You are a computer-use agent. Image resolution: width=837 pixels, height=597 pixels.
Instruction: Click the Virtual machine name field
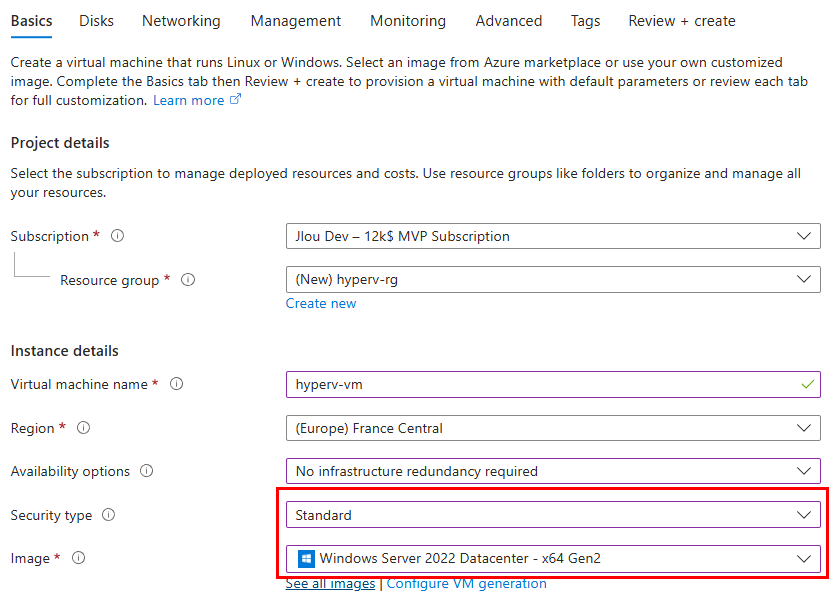tap(553, 384)
